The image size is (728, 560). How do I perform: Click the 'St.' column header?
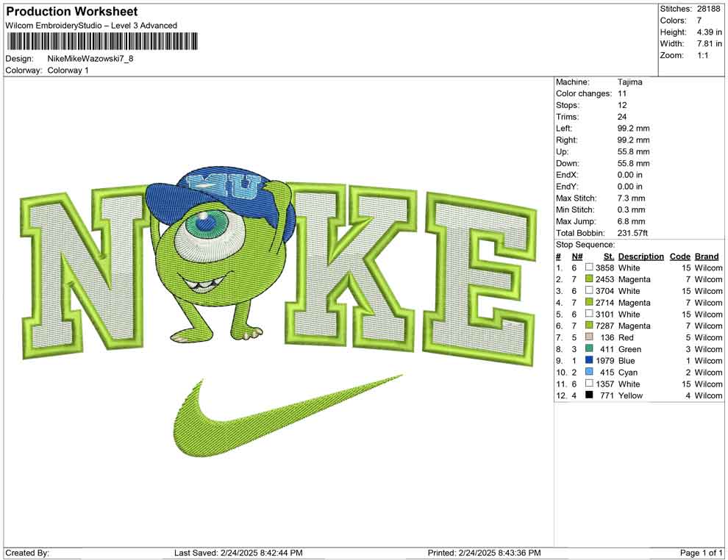pyautogui.click(x=609, y=256)
